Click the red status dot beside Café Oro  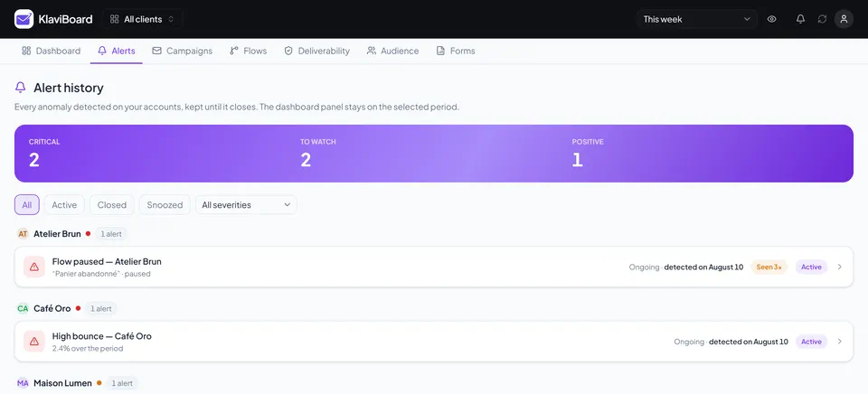click(x=78, y=308)
